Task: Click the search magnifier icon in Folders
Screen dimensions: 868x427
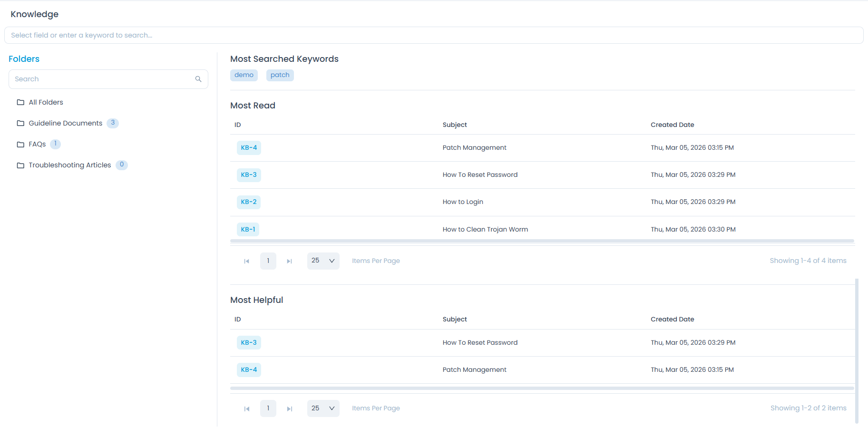Action: [198, 79]
